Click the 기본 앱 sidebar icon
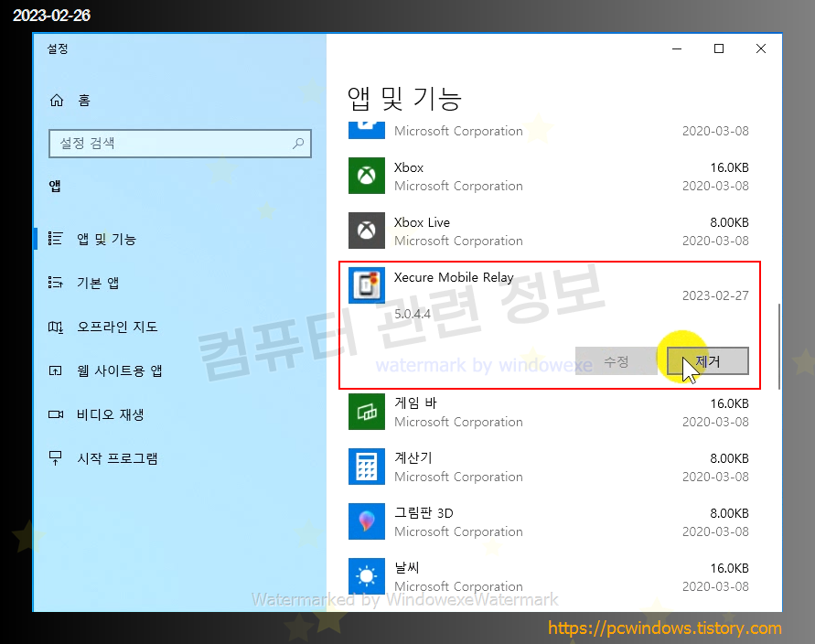This screenshot has height=644, width=815. (55, 283)
